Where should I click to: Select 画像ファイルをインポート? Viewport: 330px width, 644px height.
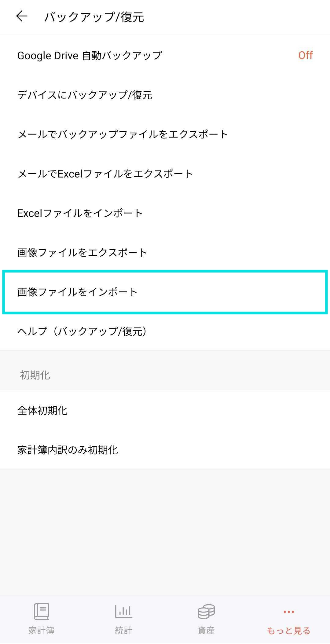tap(77, 292)
